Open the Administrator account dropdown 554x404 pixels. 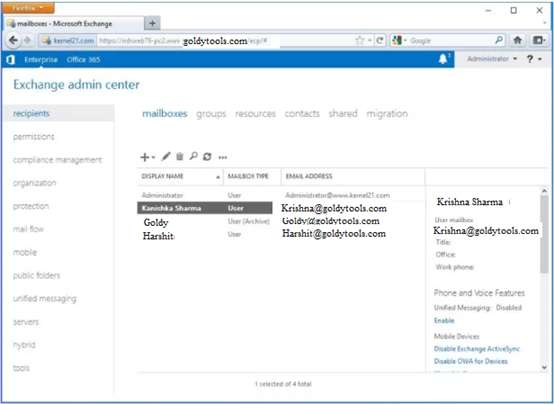point(492,59)
